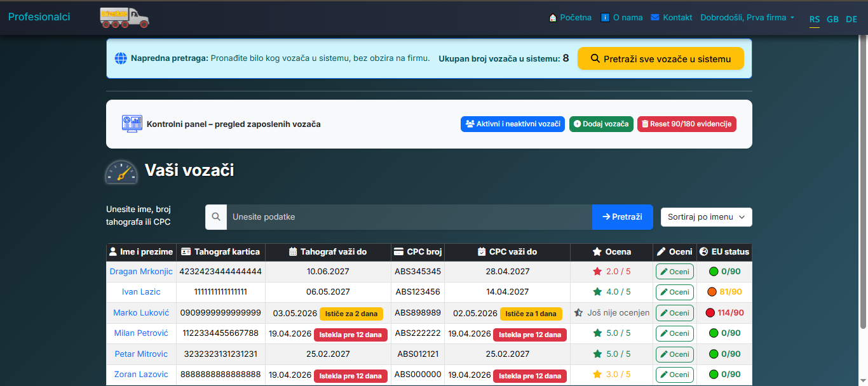
Task: Open the Kontakt page
Action: pyautogui.click(x=672, y=18)
